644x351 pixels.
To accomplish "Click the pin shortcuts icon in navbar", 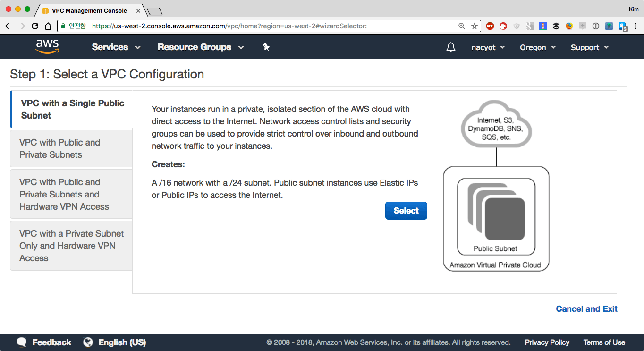I will pyautogui.click(x=266, y=47).
